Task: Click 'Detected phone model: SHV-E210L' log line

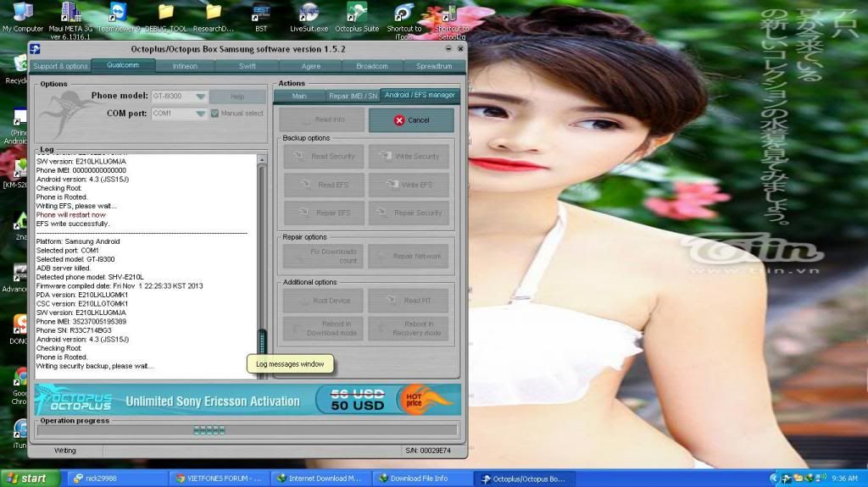Action: pyautogui.click(x=90, y=277)
